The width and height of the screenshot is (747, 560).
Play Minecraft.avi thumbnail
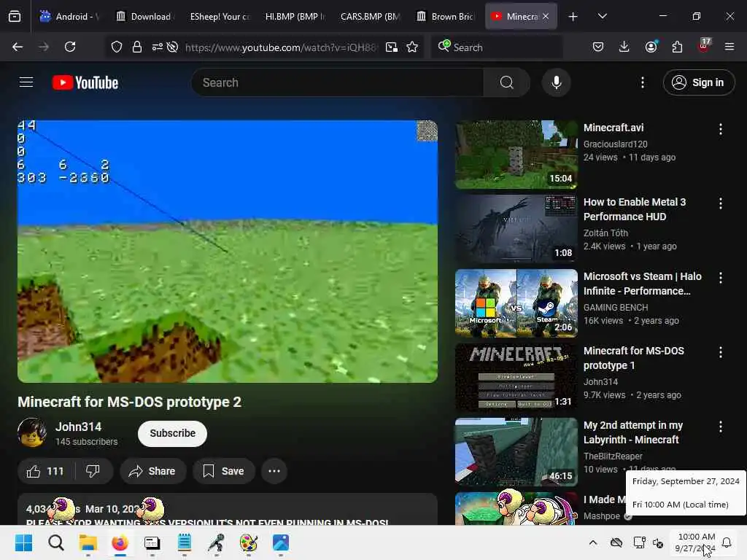516,155
